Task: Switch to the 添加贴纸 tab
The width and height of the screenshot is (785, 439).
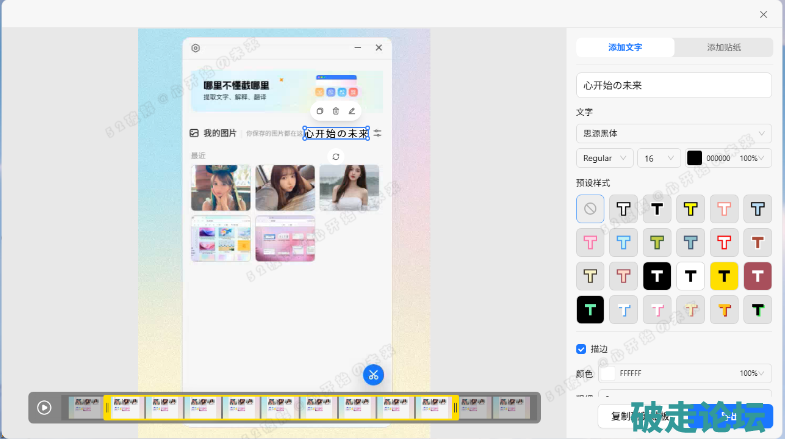Action: (x=723, y=47)
